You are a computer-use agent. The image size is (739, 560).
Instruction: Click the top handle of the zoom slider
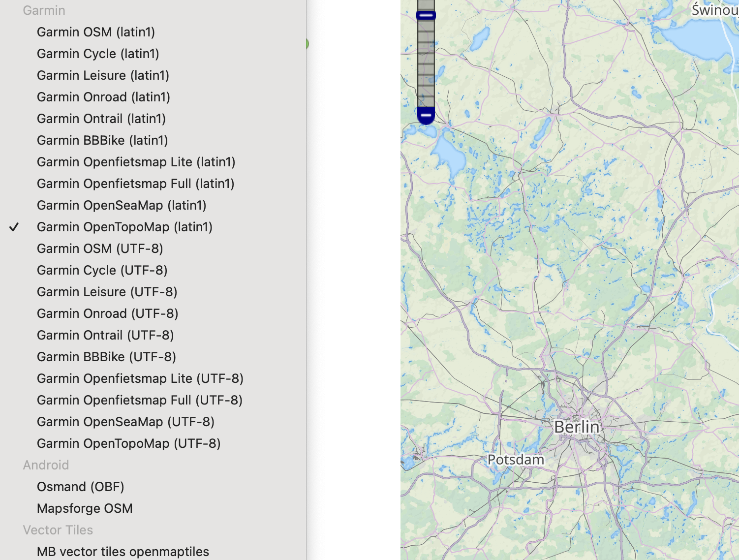[426, 15]
